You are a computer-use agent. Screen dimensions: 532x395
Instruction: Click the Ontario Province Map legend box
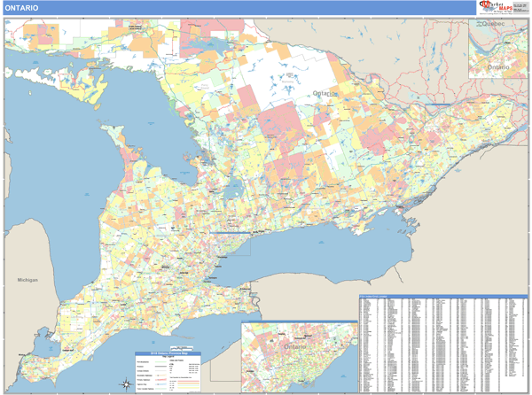168,373
